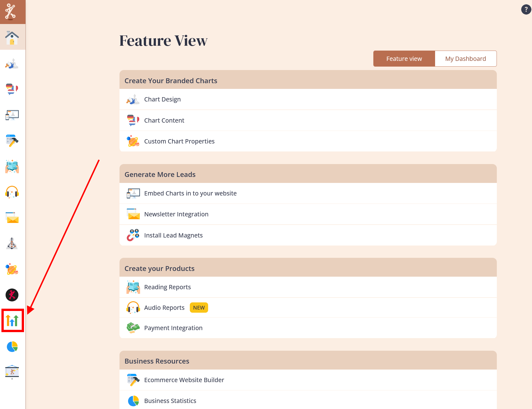
Task: Click the pie chart statistics sidebar icon
Action: click(x=12, y=346)
